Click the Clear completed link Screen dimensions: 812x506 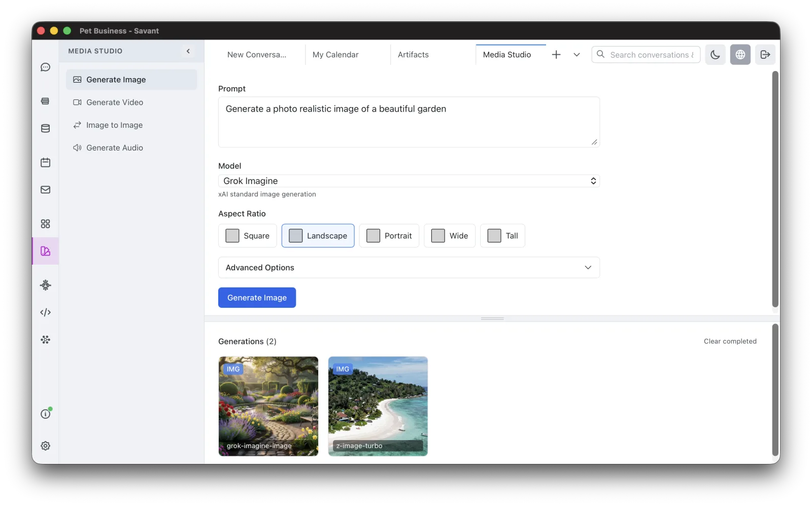[x=730, y=341]
